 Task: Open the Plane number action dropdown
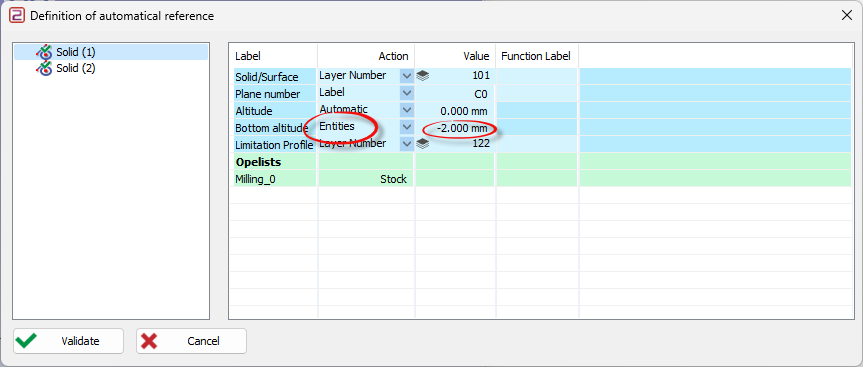click(x=407, y=93)
